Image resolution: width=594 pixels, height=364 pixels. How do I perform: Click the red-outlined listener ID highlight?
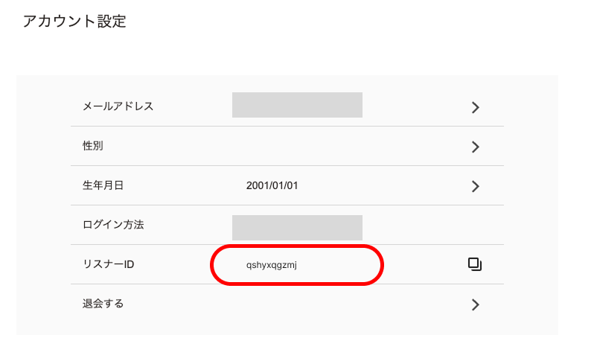[x=297, y=265]
